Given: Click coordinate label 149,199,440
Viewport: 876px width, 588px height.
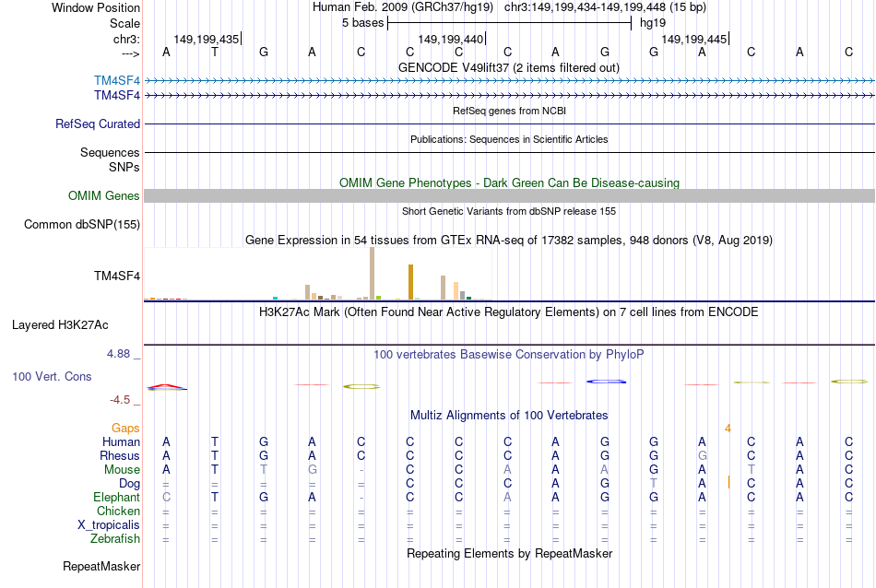Looking at the screenshot, I should tap(450, 39).
